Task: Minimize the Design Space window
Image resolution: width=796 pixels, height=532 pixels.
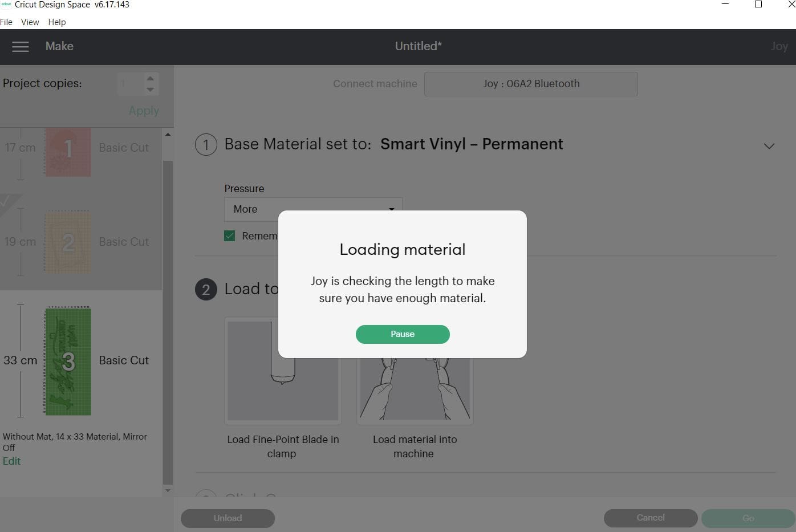Action: tap(725, 5)
